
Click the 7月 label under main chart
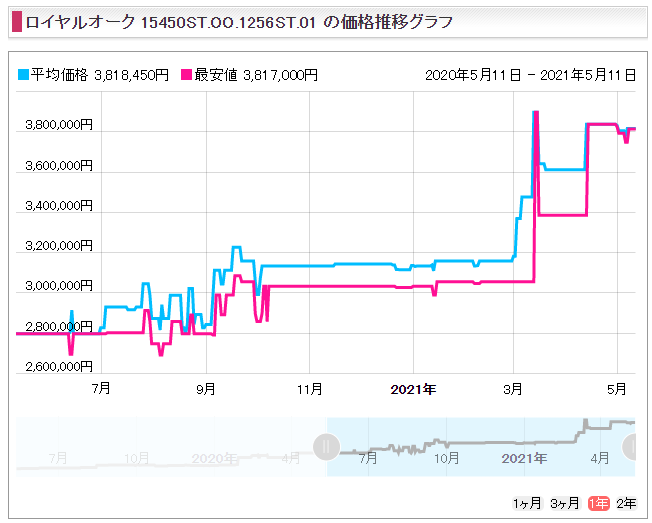[x=101, y=388]
